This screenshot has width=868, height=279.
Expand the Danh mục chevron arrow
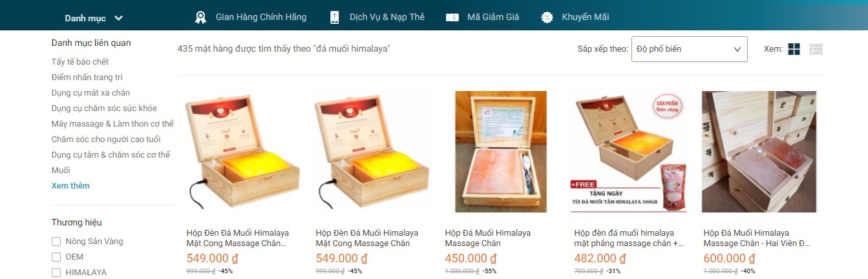[118, 18]
